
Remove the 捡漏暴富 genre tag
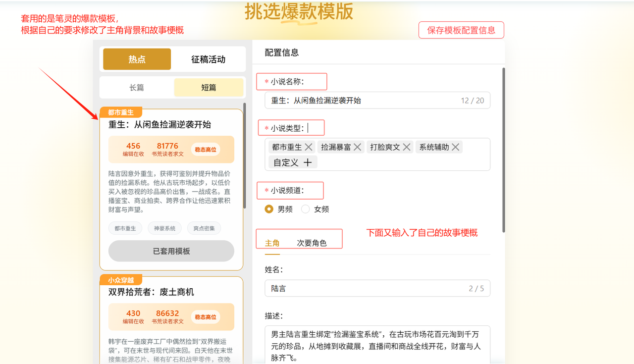pos(358,147)
